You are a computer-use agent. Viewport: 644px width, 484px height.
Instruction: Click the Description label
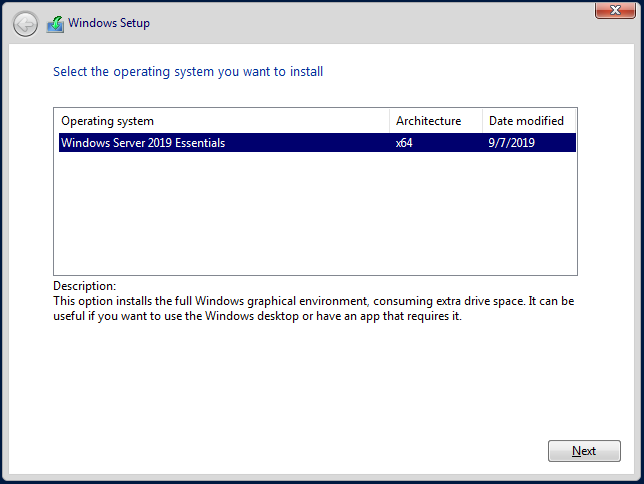(x=85, y=286)
